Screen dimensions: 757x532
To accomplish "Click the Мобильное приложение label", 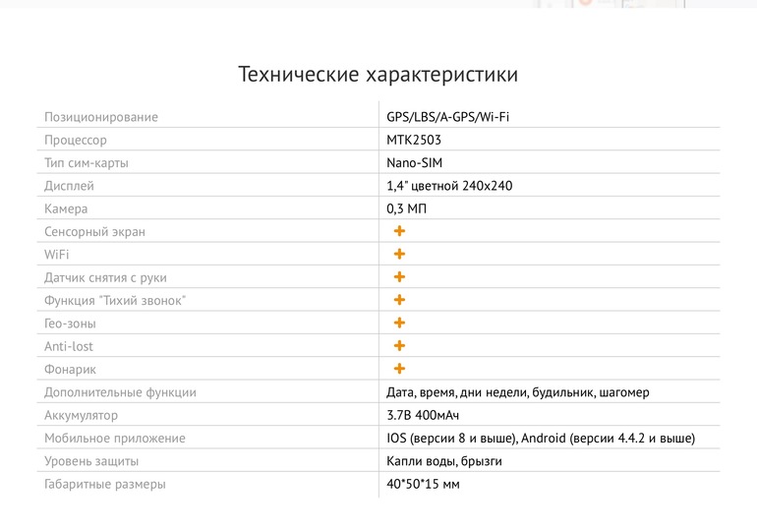I will point(115,439).
